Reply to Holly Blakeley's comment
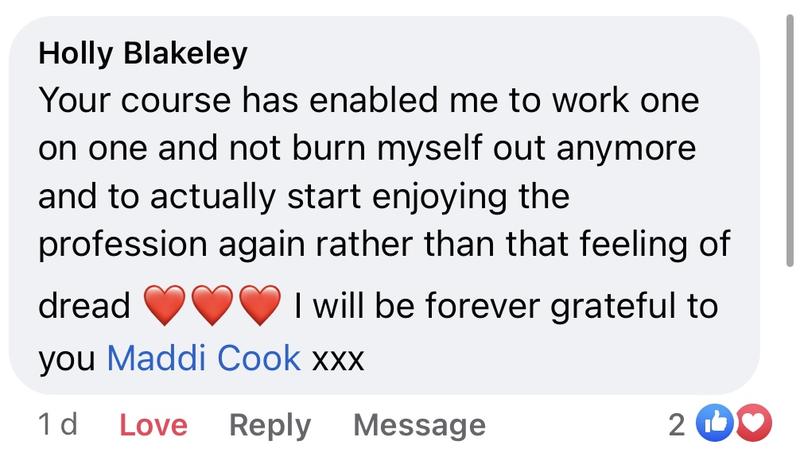This screenshot has height=468, width=800. click(x=270, y=425)
